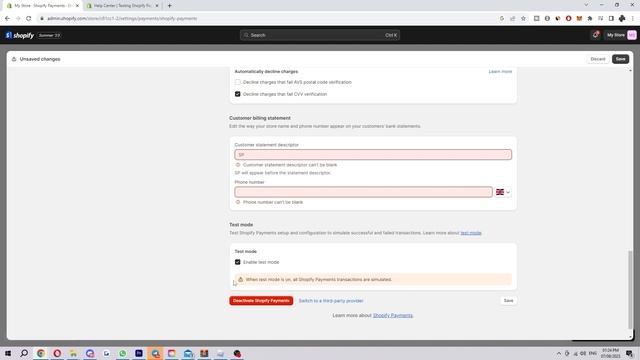Show hidden system tray icons
The image size is (640, 360).
coord(558,353)
